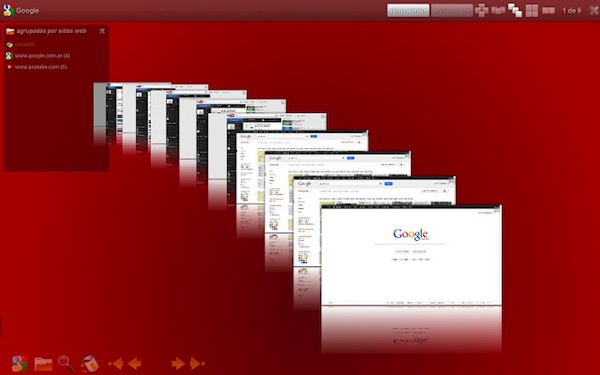Open the front Google homepage thumbnail
The width and height of the screenshot is (600, 375).
(411, 256)
